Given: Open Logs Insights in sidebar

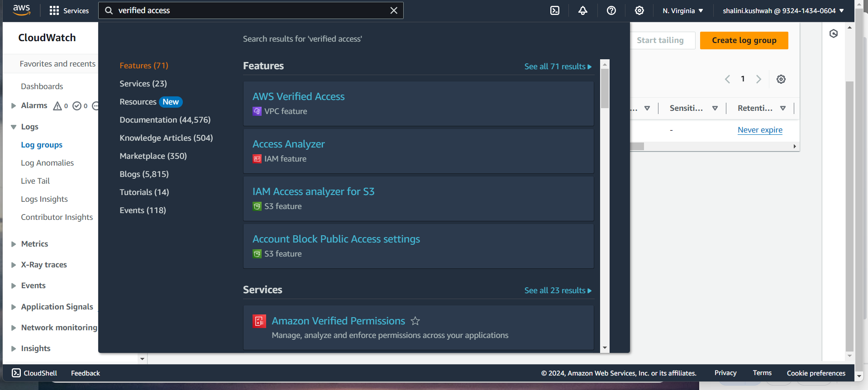Looking at the screenshot, I should [44, 199].
